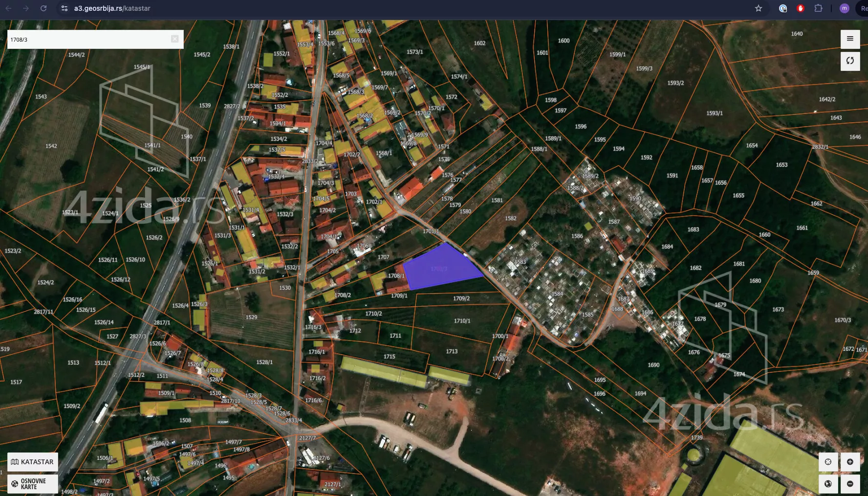The width and height of the screenshot is (868, 496).
Task: Click parcel label 1542
Action: 51,146
